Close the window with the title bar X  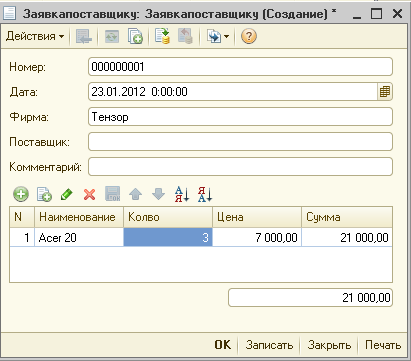pos(397,13)
